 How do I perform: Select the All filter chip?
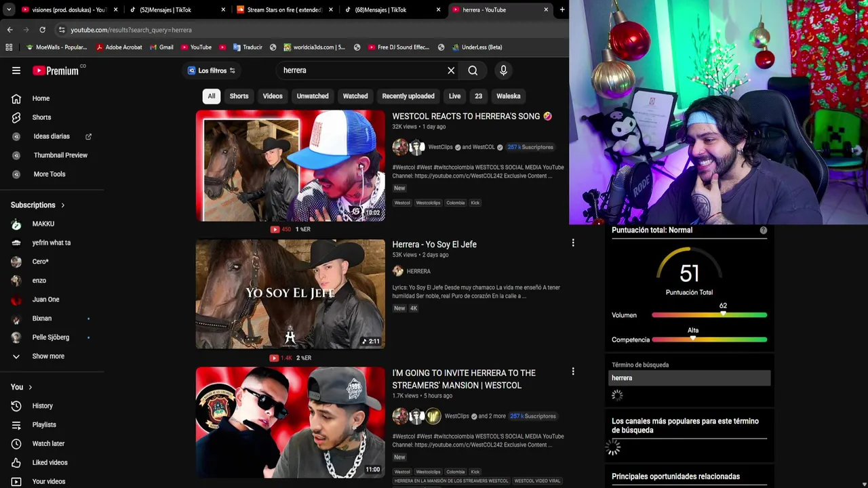212,96
